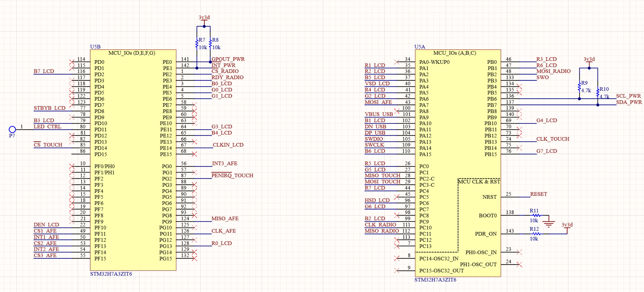This screenshot has height=292, width=644.
Task: Click no-connect cross on pin 24 PH1-OSC_OUT
Action: tap(519, 264)
